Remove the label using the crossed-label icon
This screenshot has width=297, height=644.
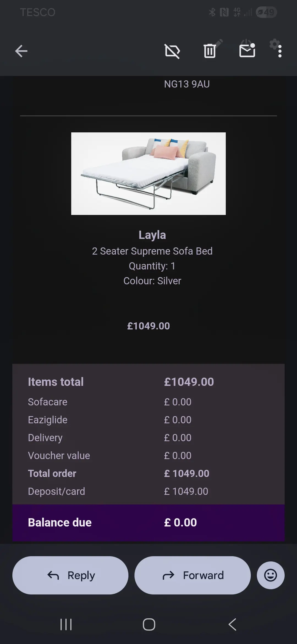point(172,51)
